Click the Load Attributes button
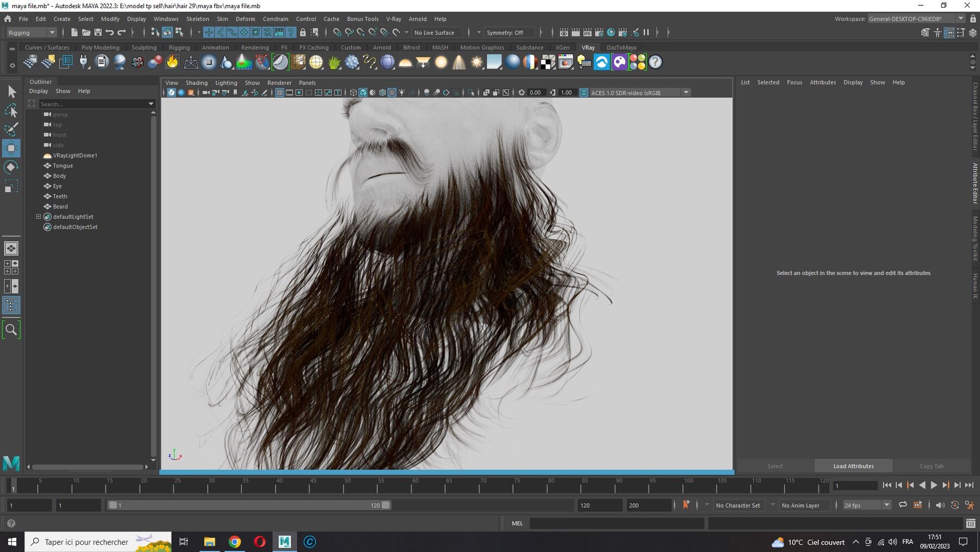Image resolution: width=980 pixels, height=552 pixels. (853, 466)
